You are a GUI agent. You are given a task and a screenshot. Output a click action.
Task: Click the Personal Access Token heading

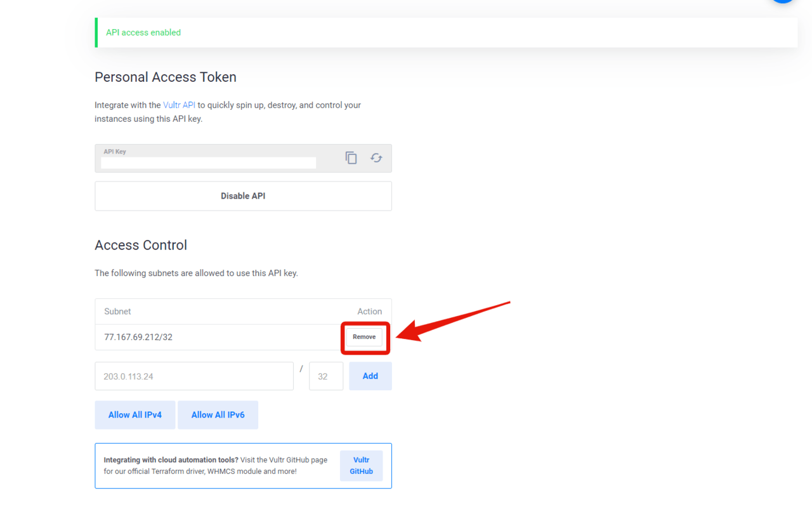tap(166, 77)
